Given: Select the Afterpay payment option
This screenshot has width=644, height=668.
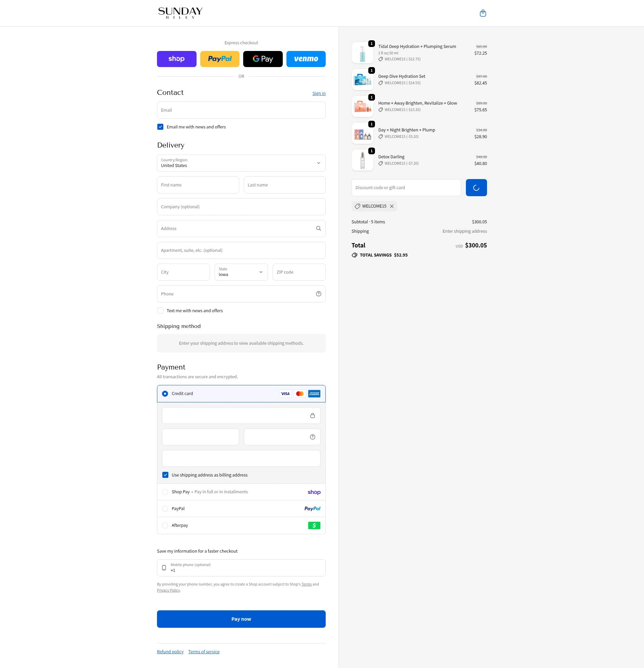Looking at the screenshot, I should (x=165, y=525).
